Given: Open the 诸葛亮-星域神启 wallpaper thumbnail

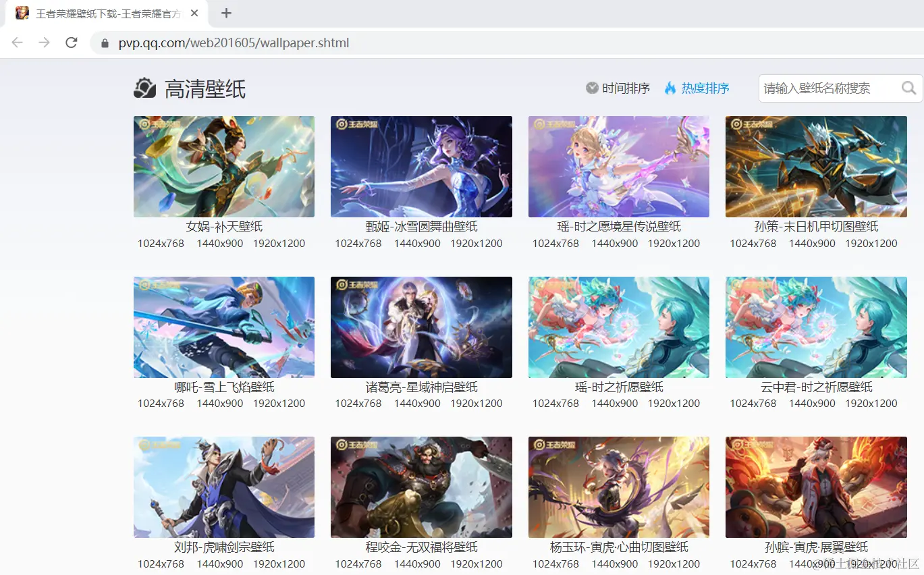Looking at the screenshot, I should click(x=421, y=327).
